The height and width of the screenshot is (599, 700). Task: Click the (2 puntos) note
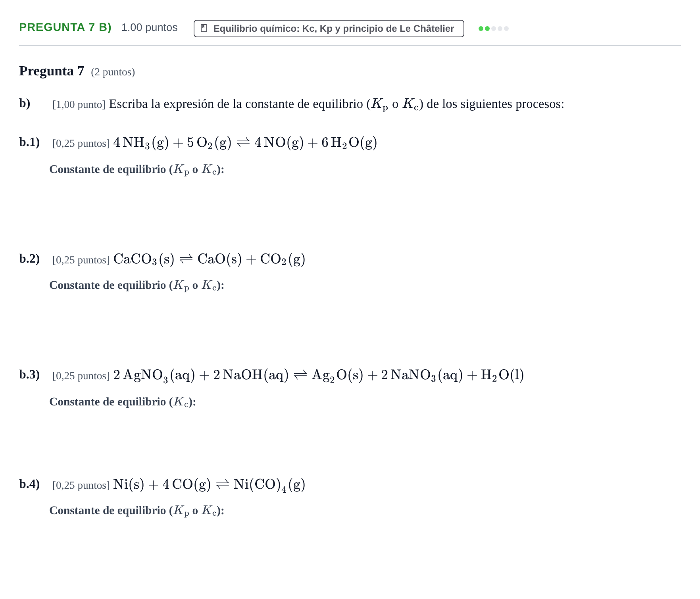(113, 72)
